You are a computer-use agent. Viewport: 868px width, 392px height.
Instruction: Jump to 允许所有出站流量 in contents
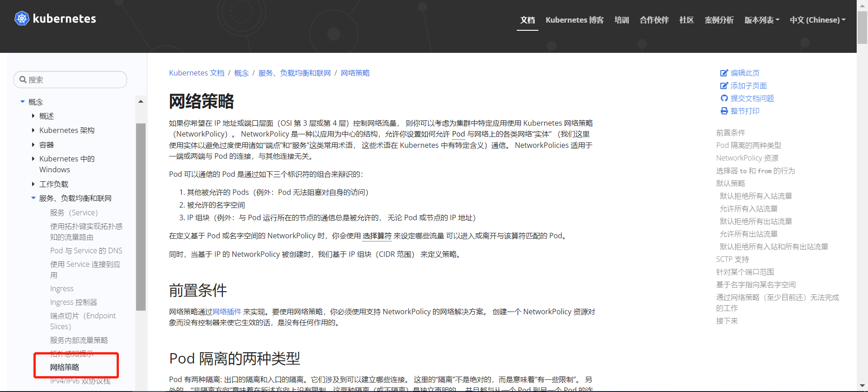click(x=749, y=234)
